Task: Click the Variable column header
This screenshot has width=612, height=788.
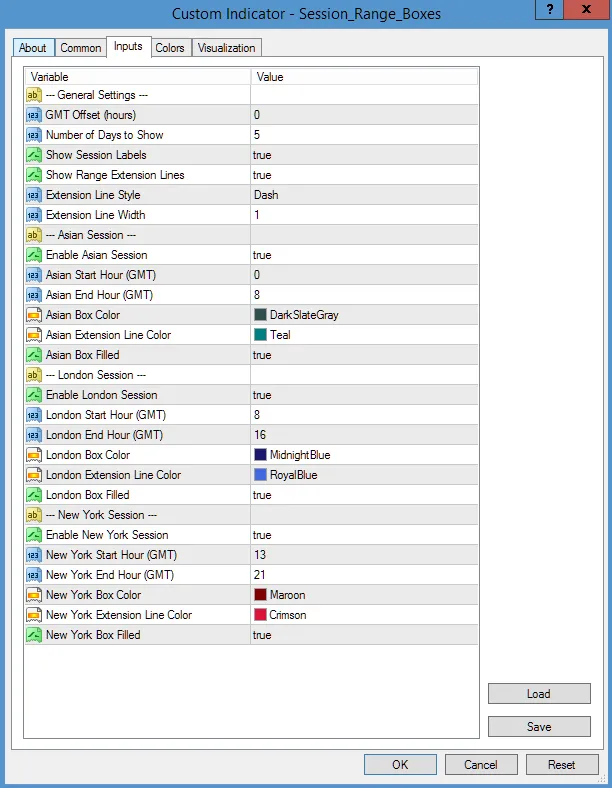Action: [x=138, y=77]
